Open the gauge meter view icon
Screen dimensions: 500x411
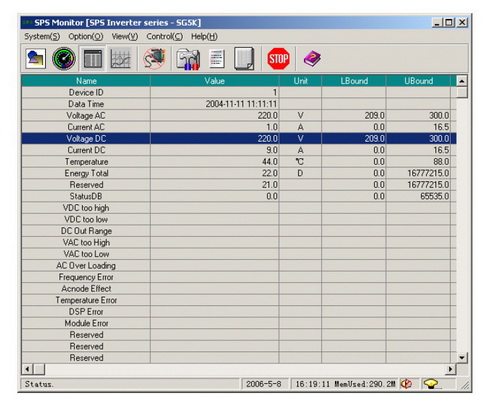click(x=64, y=59)
